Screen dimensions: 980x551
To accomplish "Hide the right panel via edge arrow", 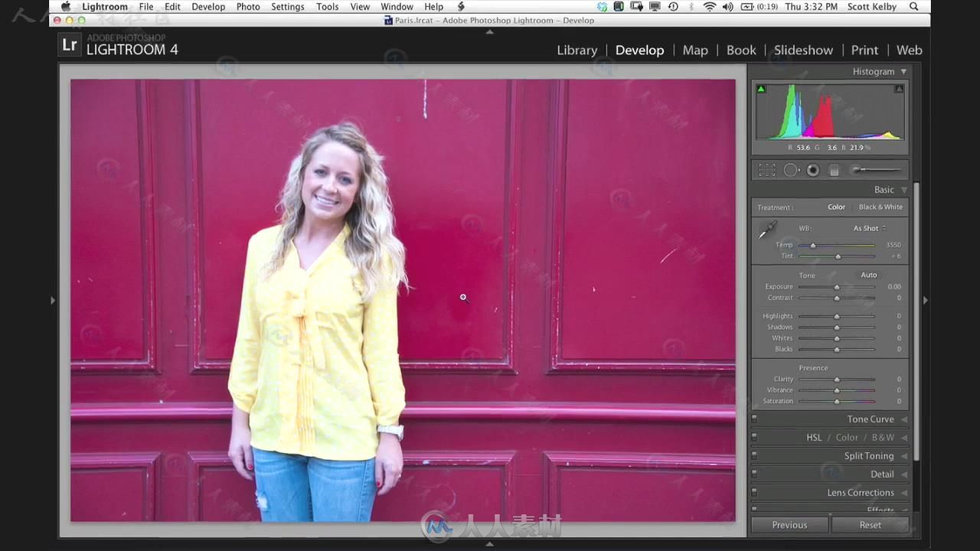I will click(x=925, y=301).
